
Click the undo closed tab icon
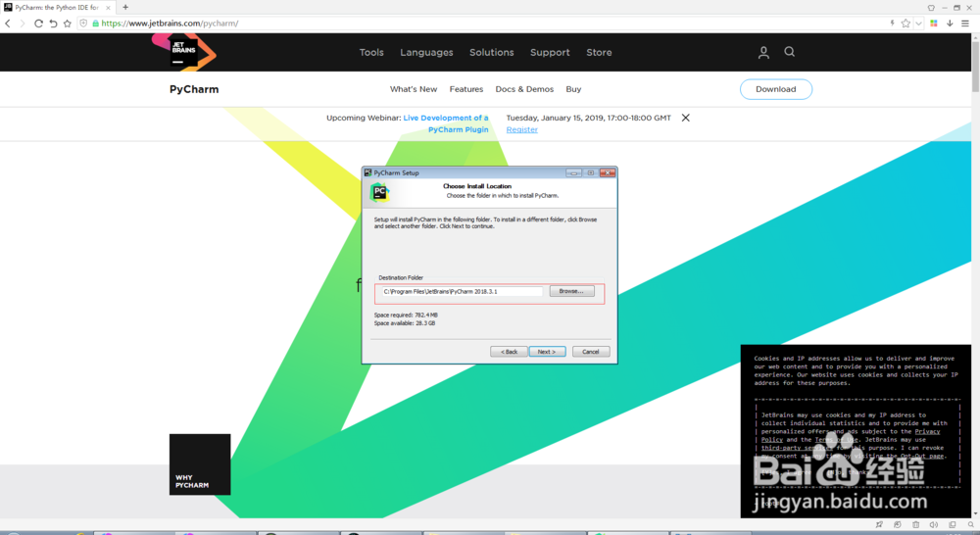pyautogui.click(x=53, y=24)
